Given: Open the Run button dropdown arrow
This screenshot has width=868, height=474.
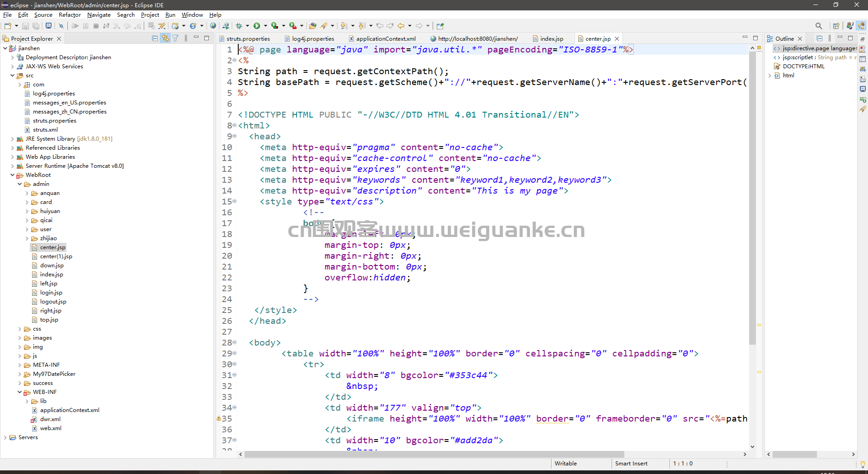Looking at the screenshot, I should click(x=265, y=26).
